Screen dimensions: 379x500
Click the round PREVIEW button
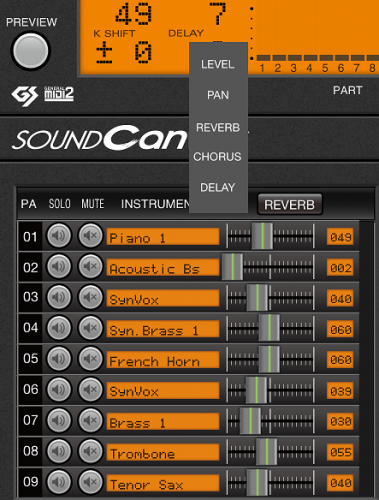point(30,51)
